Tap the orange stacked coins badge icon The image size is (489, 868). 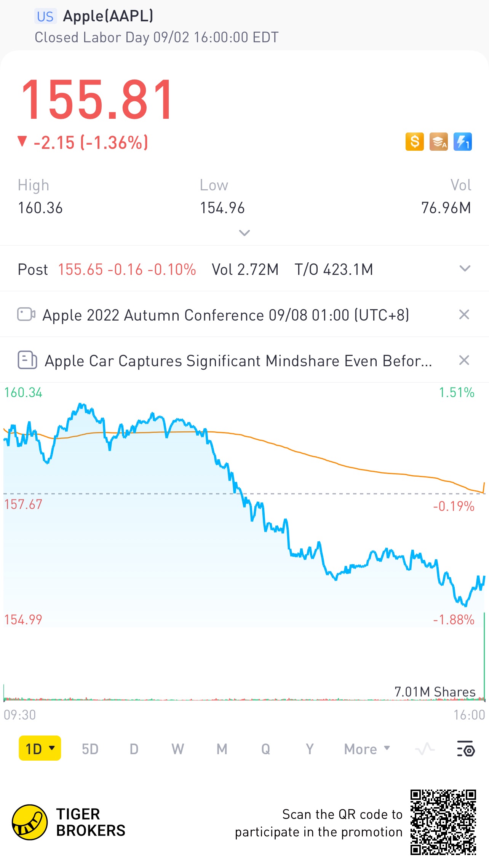(439, 142)
